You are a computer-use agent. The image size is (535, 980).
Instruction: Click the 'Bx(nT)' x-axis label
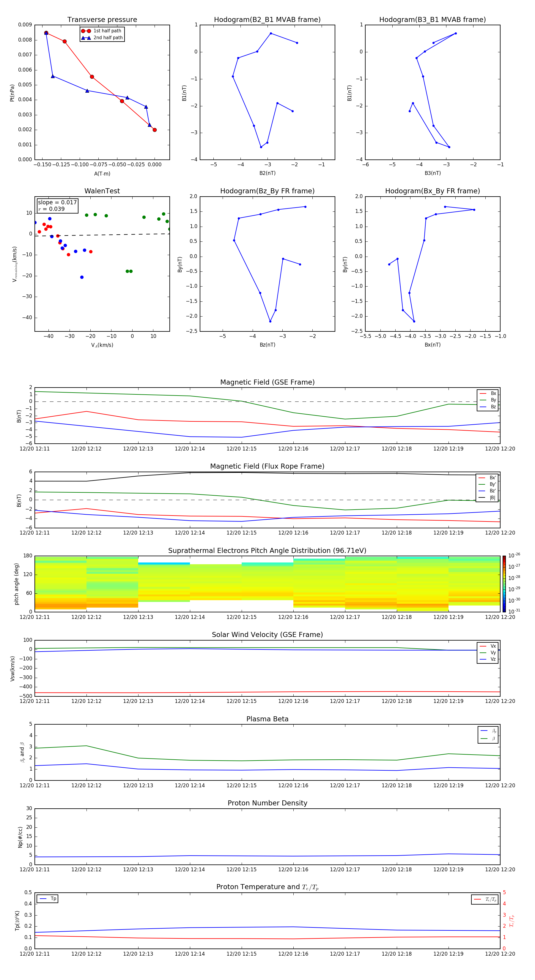pyautogui.click(x=432, y=345)
